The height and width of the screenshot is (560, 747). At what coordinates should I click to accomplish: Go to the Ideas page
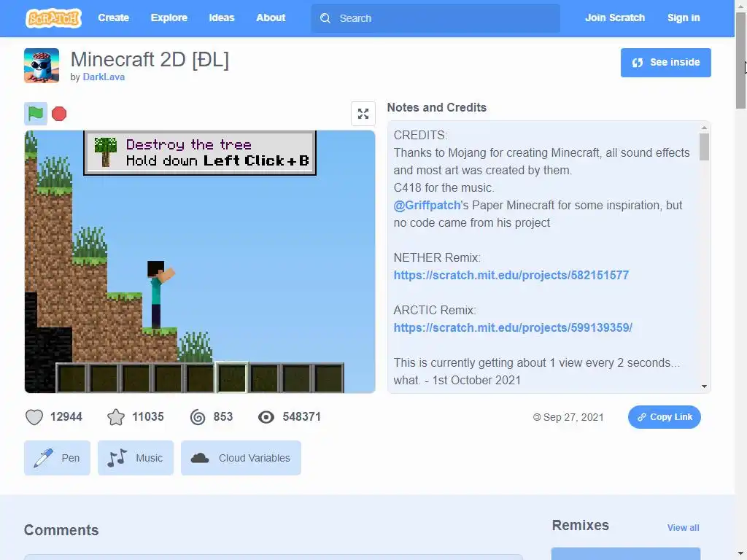[x=222, y=17]
